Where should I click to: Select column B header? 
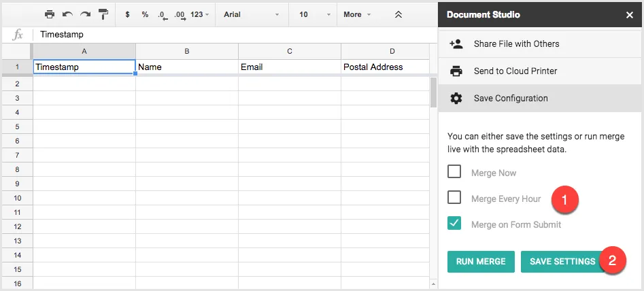point(187,51)
